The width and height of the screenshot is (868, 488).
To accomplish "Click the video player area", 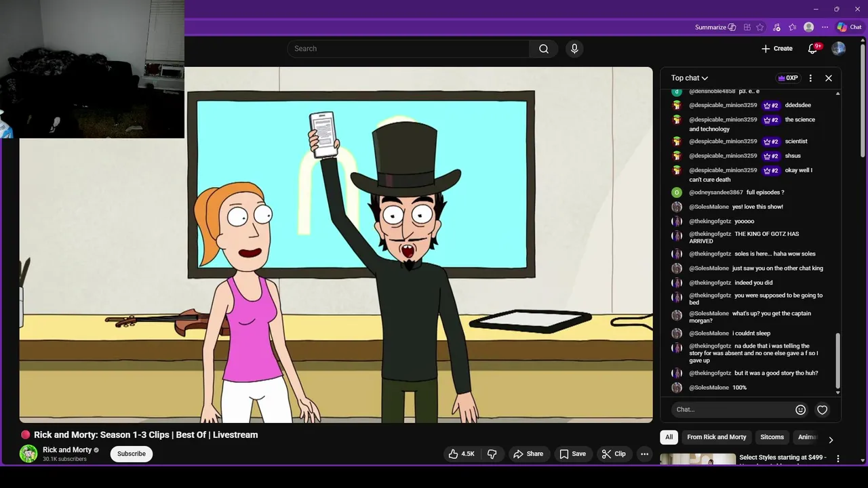I will (x=336, y=245).
